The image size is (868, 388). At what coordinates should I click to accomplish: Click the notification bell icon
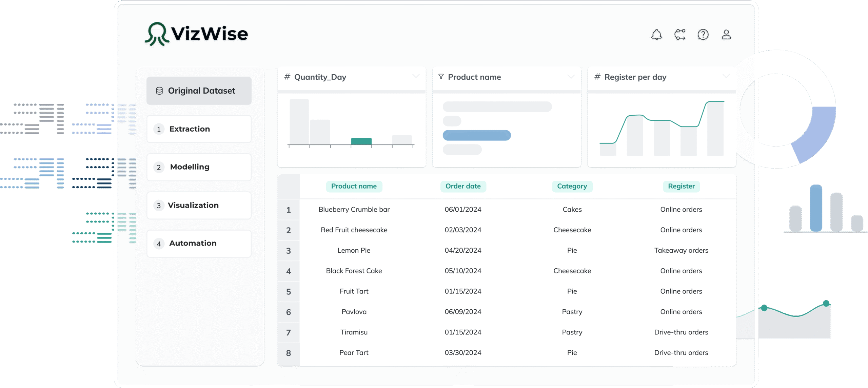(656, 35)
